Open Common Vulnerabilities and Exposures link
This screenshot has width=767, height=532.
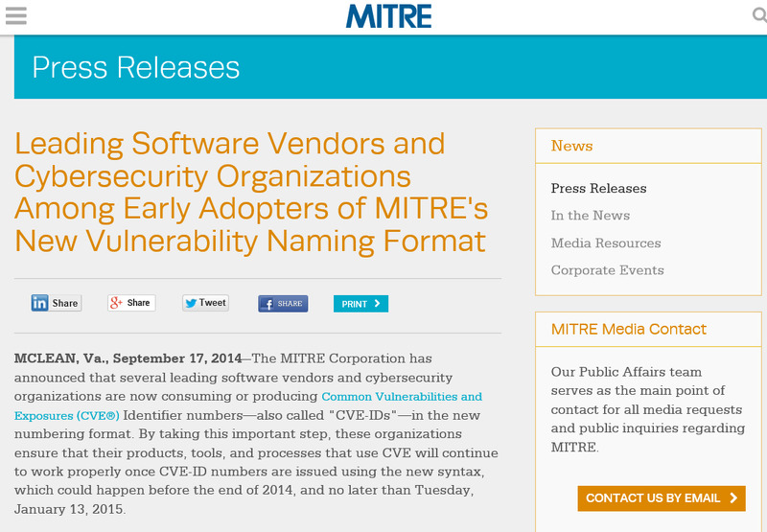click(402, 396)
